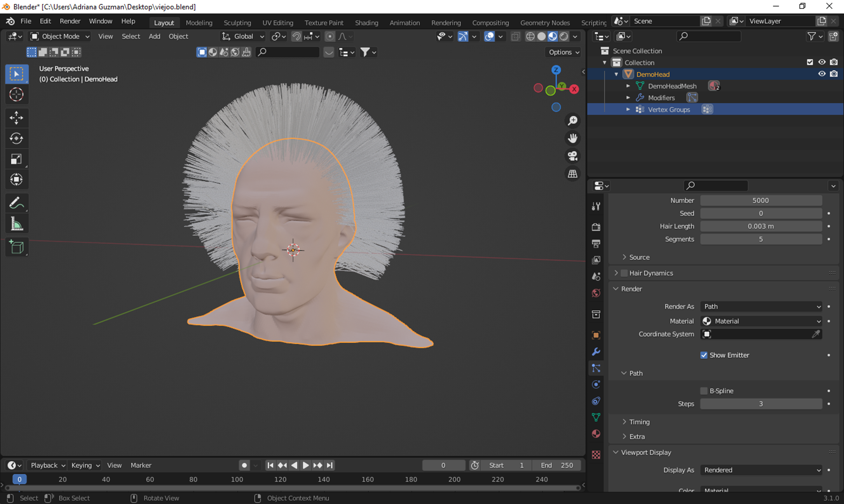The height and width of the screenshot is (504, 844).
Task: Open the Physics properties tab
Action: pyautogui.click(x=596, y=384)
